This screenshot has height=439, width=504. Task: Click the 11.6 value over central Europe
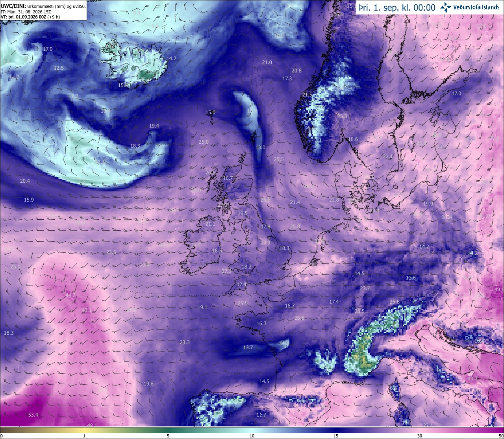[x=411, y=278]
